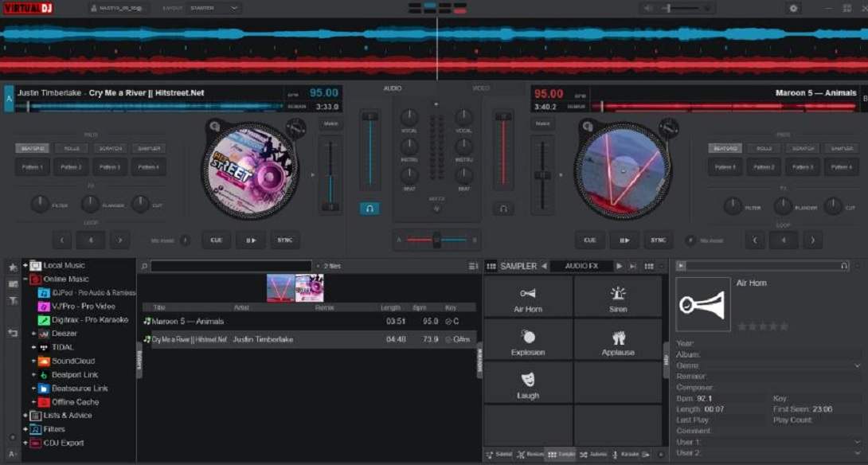
Task: Enable SYNC on the left deck
Action: (284, 240)
